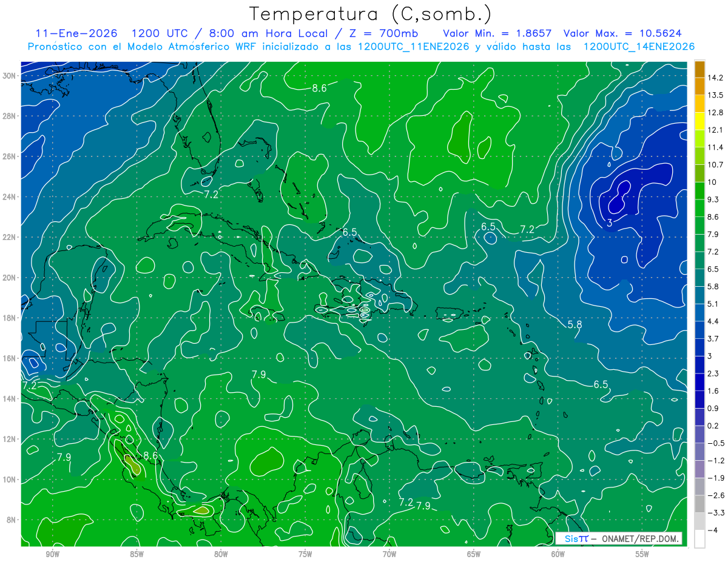Click the colorbar tick label '3.7'
The image size is (728, 562).
click(x=714, y=339)
